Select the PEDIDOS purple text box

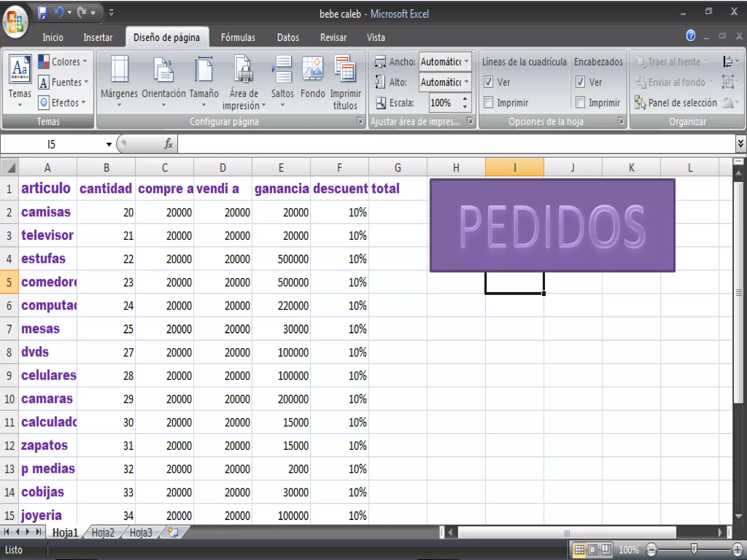click(x=552, y=225)
